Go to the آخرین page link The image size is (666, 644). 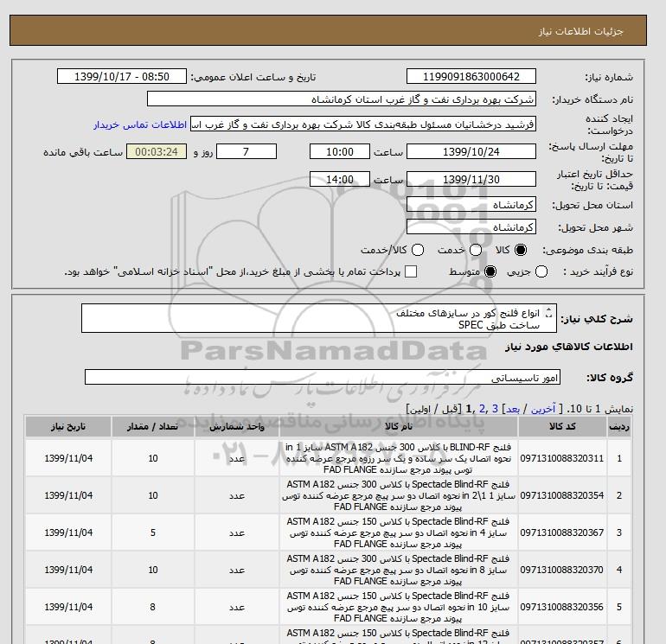coord(543,409)
